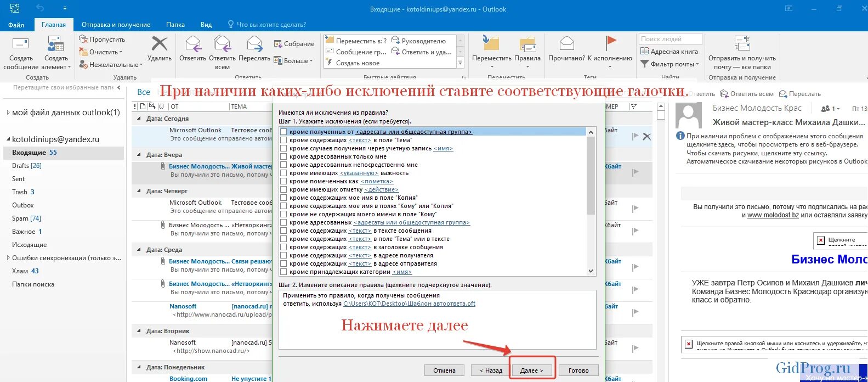868x382 pixels.
Task: Open the Больше (More) dropdown
Action: [293, 61]
